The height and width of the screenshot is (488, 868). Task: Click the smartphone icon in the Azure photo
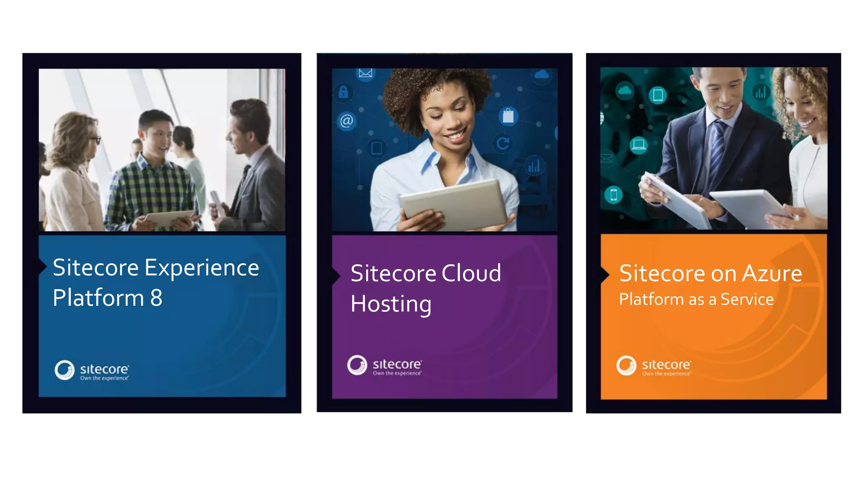pos(613,195)
